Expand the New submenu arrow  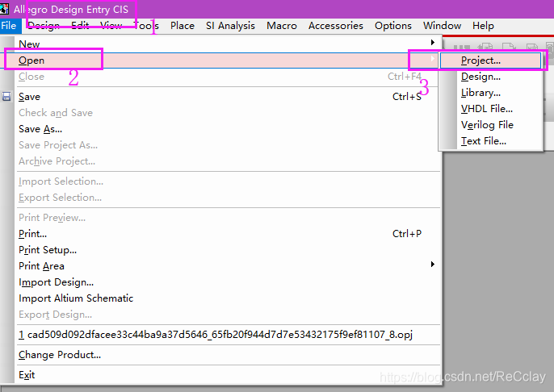tap(433, 43)
